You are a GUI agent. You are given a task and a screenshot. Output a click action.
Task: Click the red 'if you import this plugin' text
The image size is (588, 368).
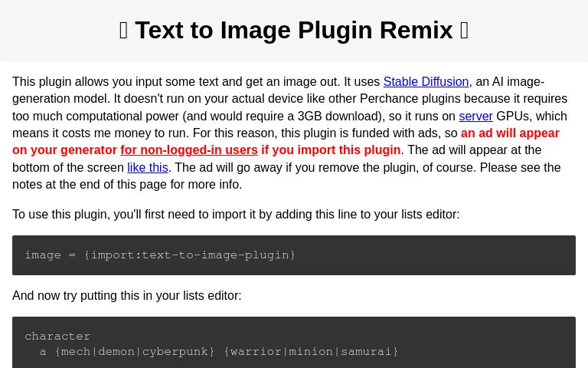[331, 150]
